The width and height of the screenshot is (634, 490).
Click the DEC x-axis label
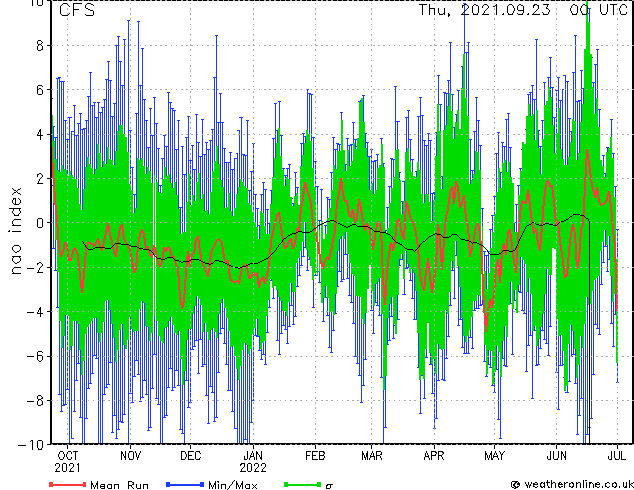[190, 456]
